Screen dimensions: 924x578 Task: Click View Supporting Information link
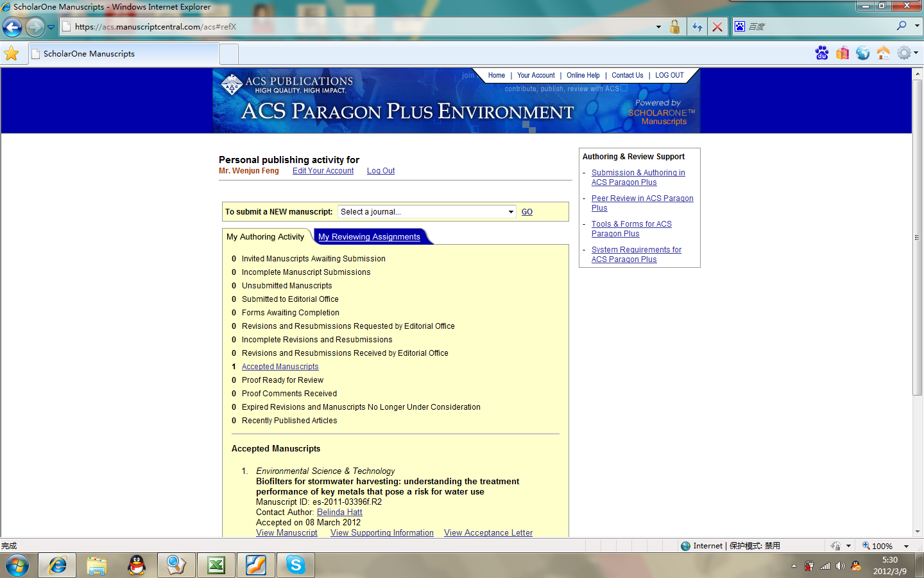pyautogui.click(x=382, y=532)
